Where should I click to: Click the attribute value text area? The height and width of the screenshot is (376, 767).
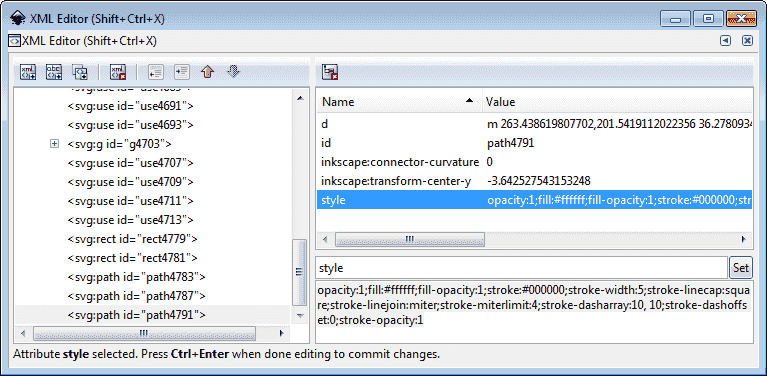[x=534, y=311]
